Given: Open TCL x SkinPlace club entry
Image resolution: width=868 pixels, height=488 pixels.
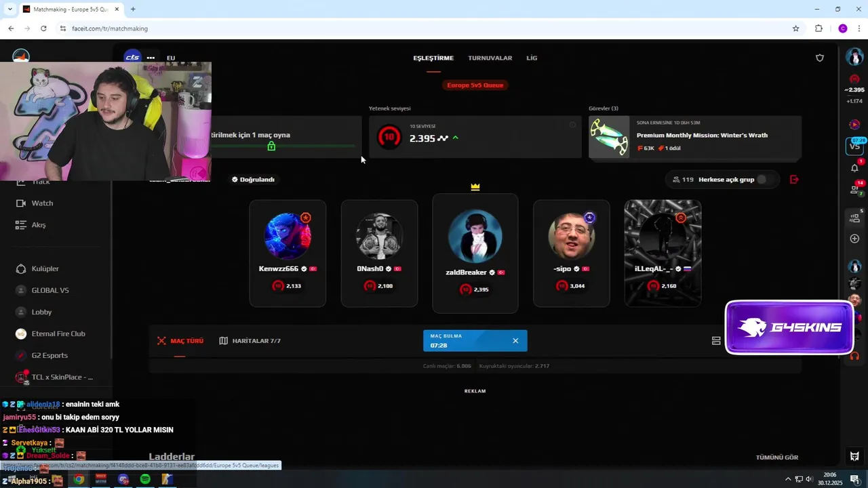Looking at the screenshot, I should click(x=62, y=378).
